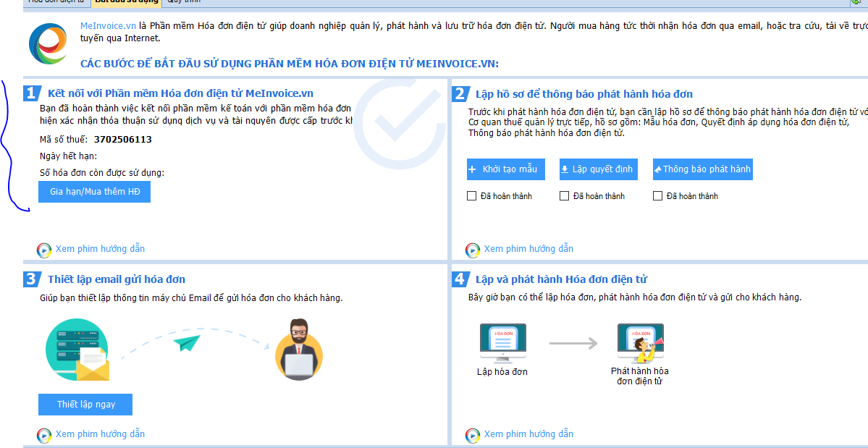868x448 pixels.
Task: Check 'Đã hoàn thành' below Lập quyết định
Action: point(565,196)
